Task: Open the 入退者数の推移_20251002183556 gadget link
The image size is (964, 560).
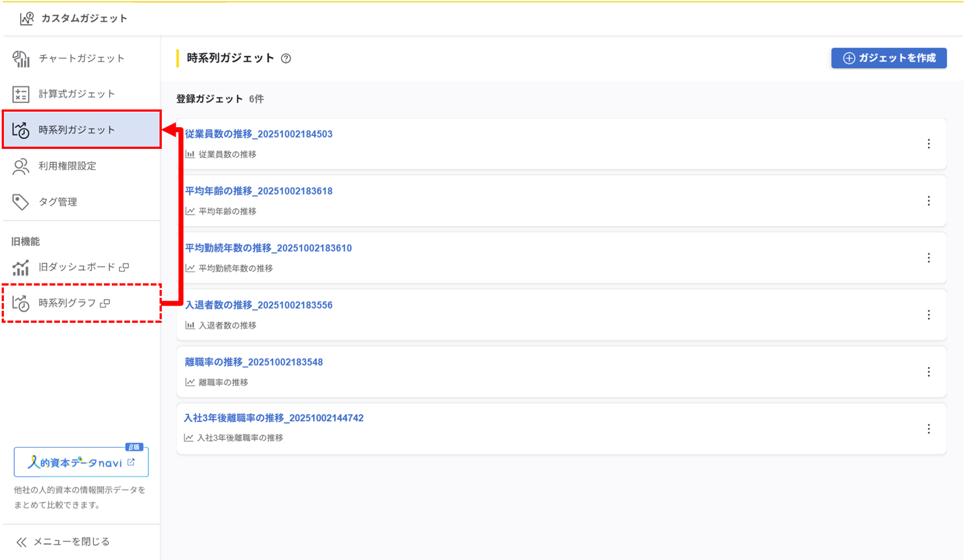Action: pos(259,305)
